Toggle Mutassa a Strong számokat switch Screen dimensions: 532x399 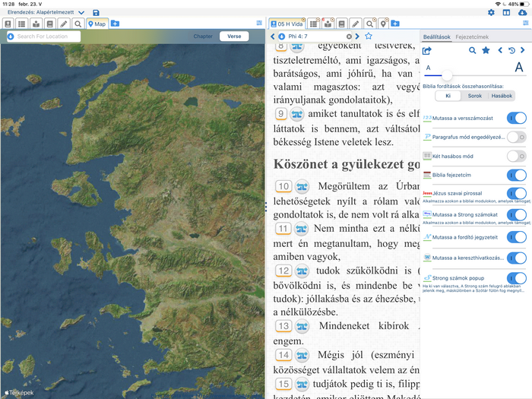pyautogui.click(x=516, y=215)
